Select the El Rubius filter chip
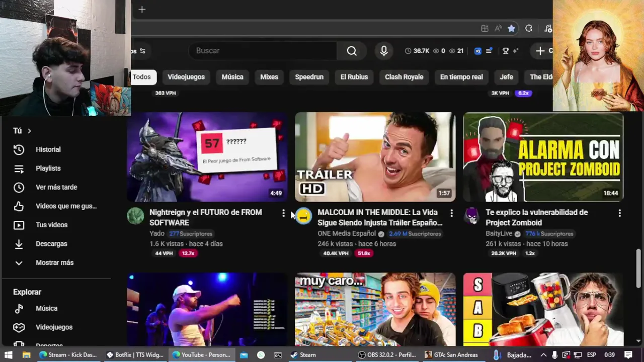644x362 pixels. (x=354, y=77)
